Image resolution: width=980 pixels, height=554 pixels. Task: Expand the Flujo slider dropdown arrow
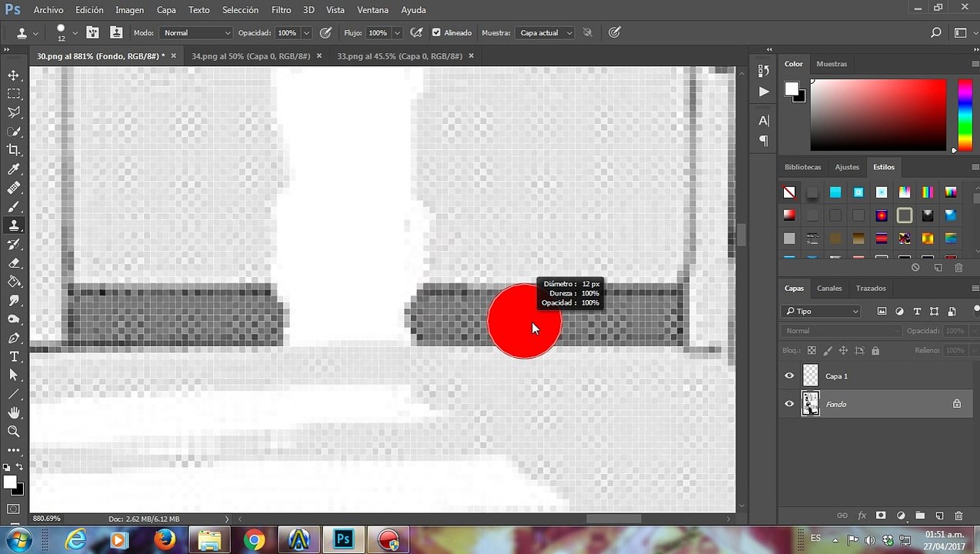(x=397, y=33)
